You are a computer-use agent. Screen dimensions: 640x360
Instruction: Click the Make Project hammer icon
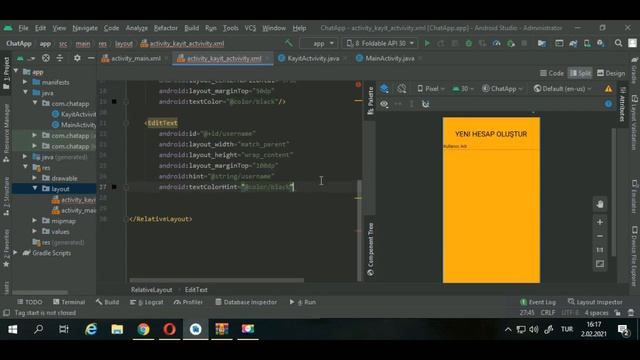[x=289, y=43]
